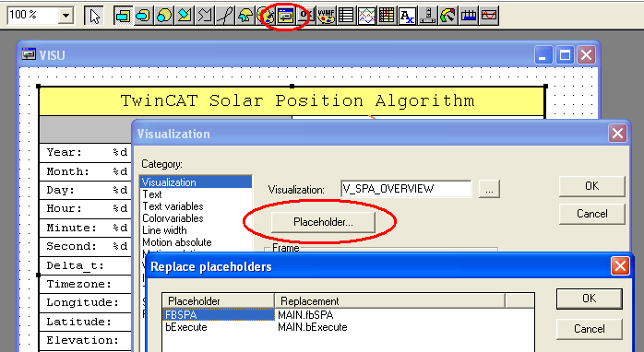The width and height of the screenshot is (644, 352).
Task: Click OK in Replace placeholders dialog
Action: click(x=589, y=299)
